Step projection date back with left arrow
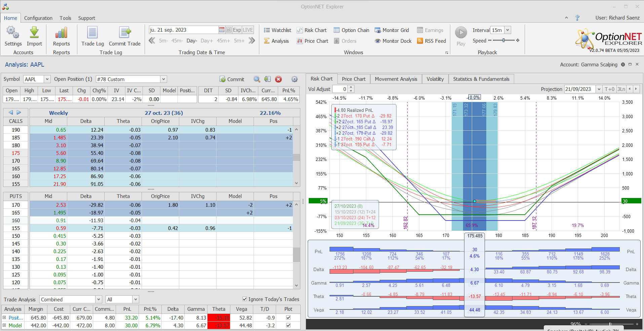644x331 pixels. (x=630, y=89)
